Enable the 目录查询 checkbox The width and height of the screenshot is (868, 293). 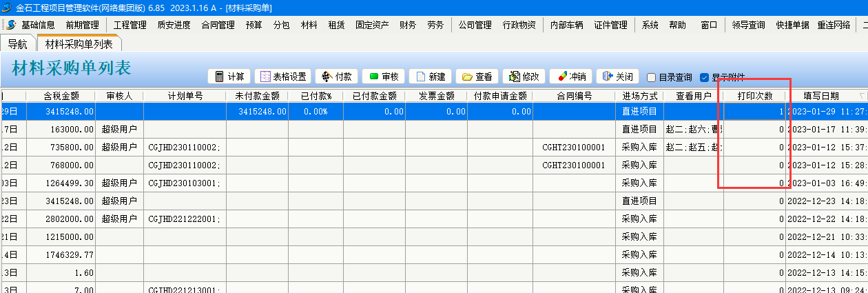(652, 77)
